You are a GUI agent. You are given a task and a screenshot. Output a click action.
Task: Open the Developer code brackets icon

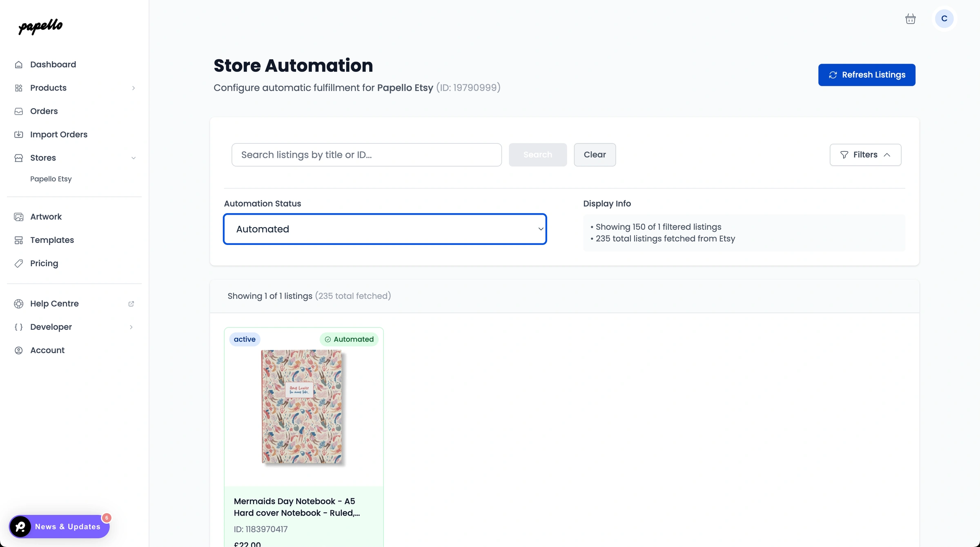(18, 327)
